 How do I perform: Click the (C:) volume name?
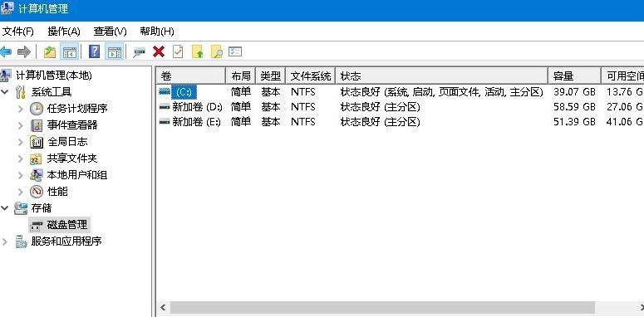pyautogui.click(x=184, y=92)
